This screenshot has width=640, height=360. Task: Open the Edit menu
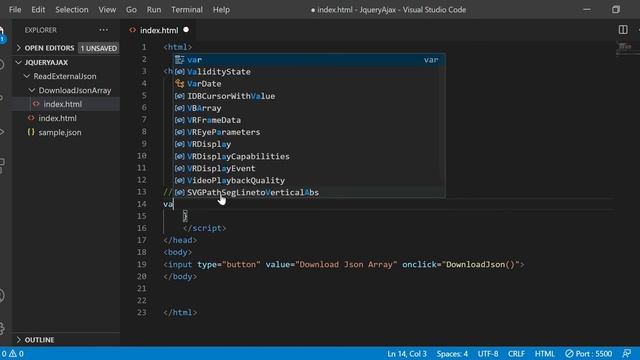(38, 9)
